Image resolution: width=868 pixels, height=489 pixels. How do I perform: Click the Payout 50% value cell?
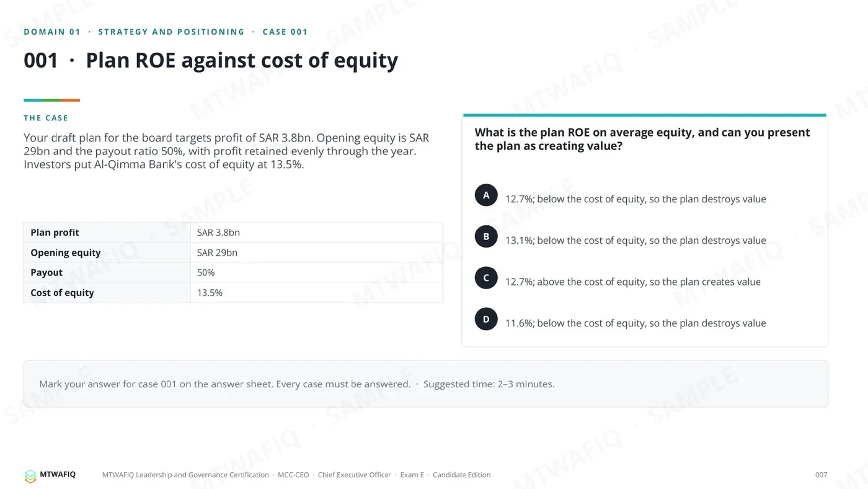(x=316, y=272)
